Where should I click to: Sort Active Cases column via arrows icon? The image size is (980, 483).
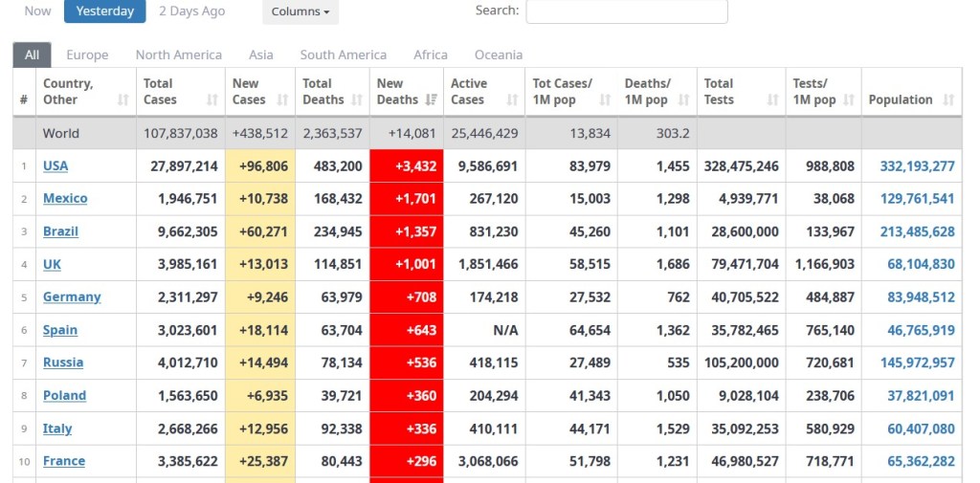[512, 99]
